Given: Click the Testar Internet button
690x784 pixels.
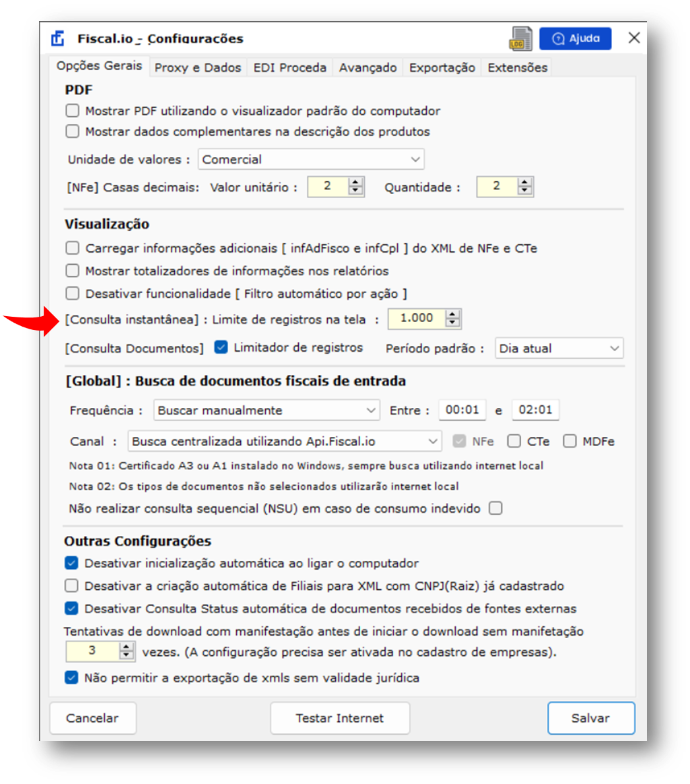Looking at the screenshot, I should click(340, 718).
